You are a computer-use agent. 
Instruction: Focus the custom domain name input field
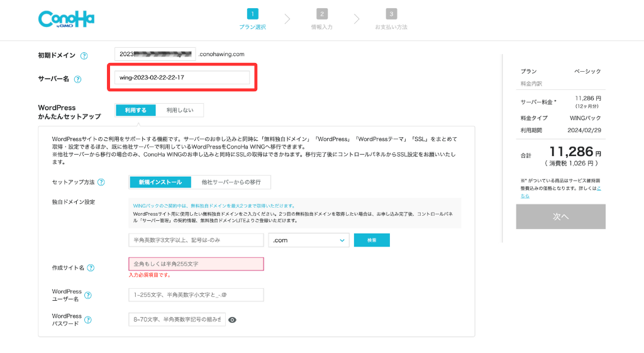pos(196,240)
